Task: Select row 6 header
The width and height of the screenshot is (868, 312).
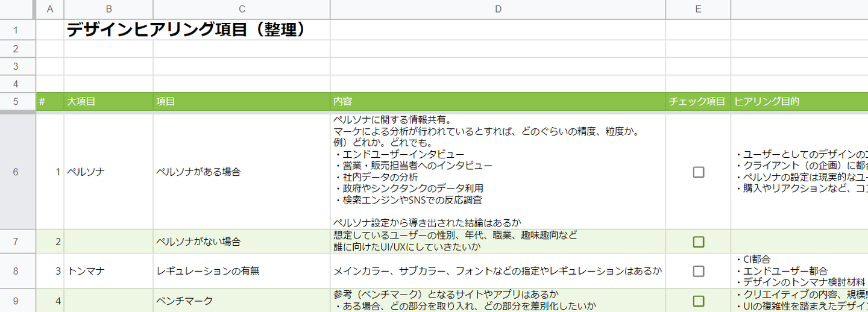Action: [17, 172]
